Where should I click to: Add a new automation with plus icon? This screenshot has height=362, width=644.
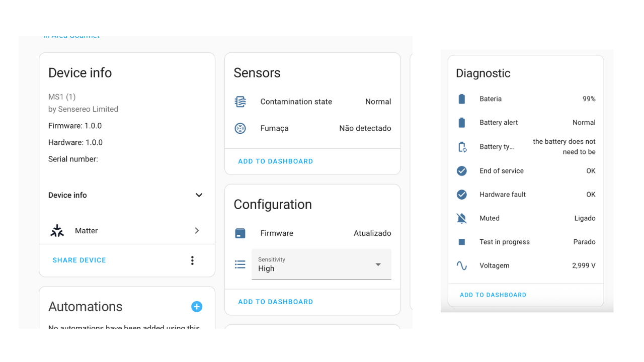[x=197, y=307]
